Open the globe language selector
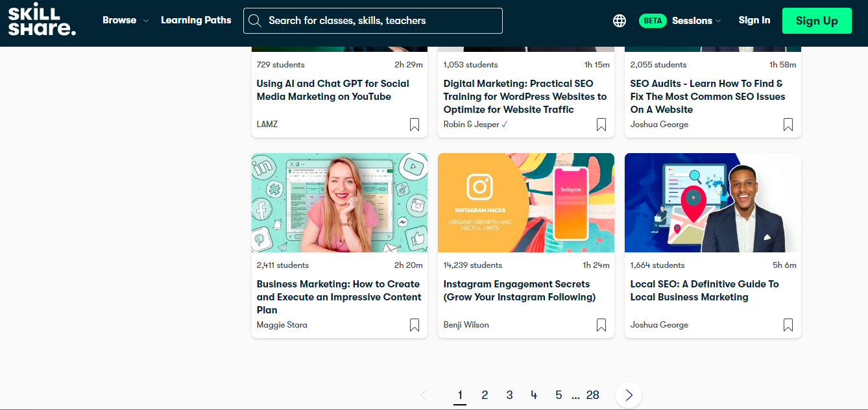868x410 pixels. click(x=620, y=21)
